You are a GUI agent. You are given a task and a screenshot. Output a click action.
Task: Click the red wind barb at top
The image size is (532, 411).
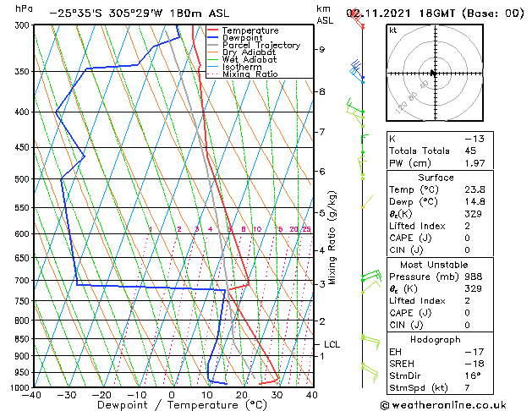(357, 19)
